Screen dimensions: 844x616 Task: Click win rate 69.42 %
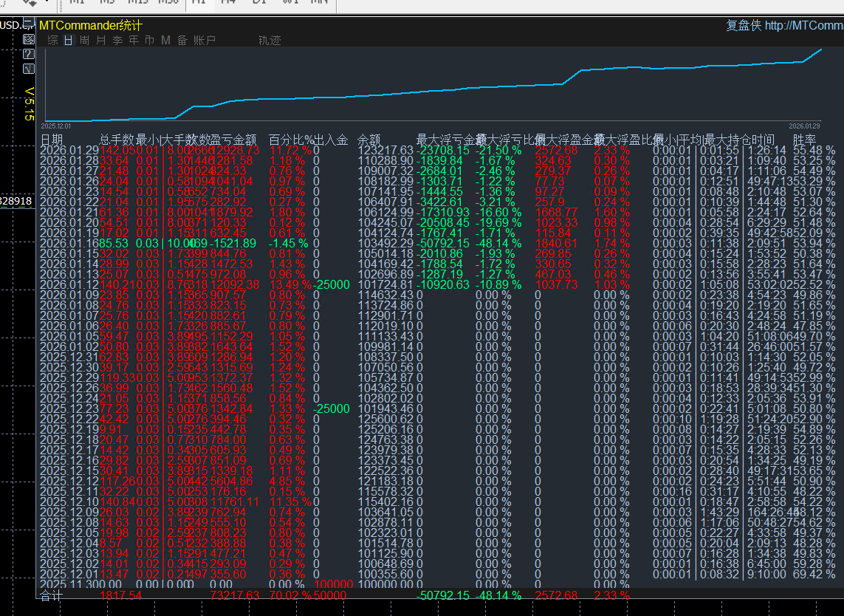[814, 575]
